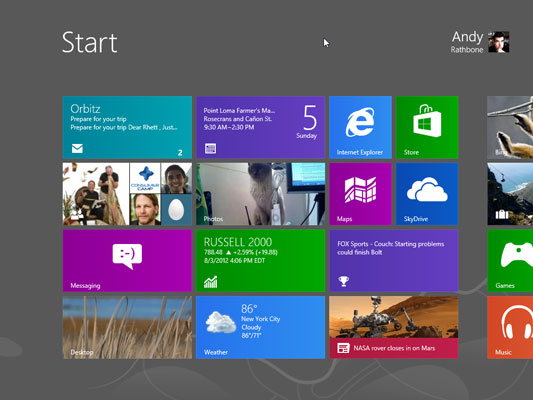Open the Travel tile with suitcase icon
533x400 pixels.
click(x=510, y=194)
